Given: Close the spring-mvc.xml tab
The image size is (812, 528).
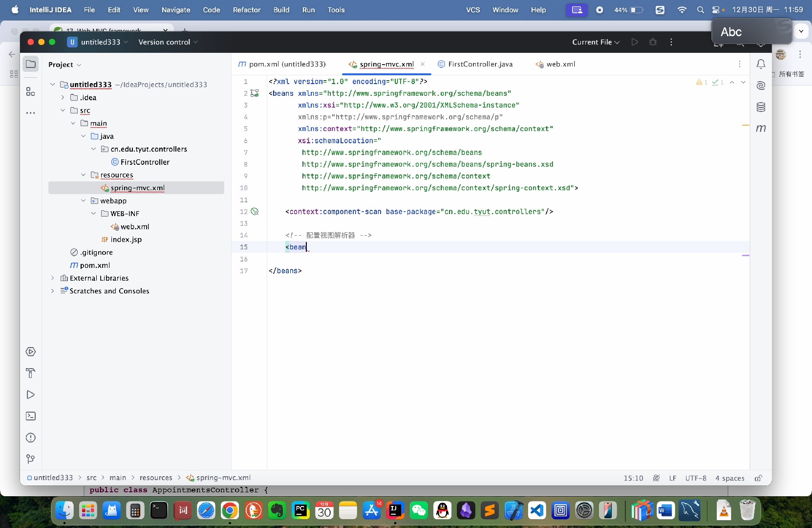Looking at the screenshot, I should pos(423,64).
